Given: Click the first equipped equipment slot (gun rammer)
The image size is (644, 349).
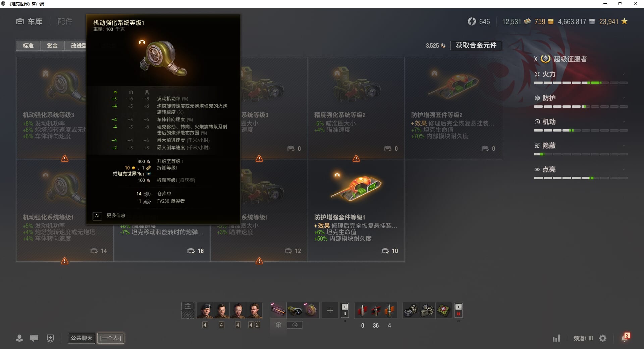Looking at the screenshot, I should (278, 310).
